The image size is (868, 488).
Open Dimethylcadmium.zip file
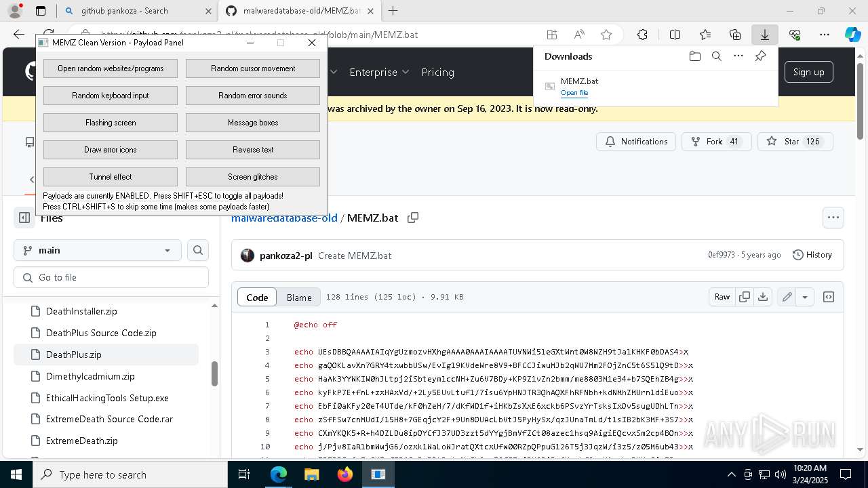90,376
